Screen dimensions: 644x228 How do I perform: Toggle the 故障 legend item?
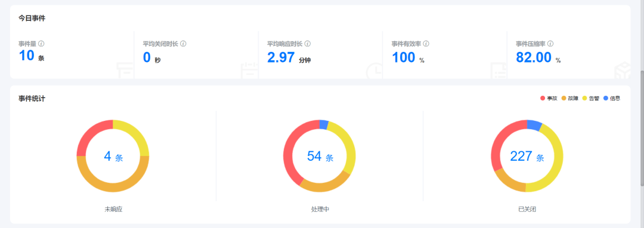tap(569, 98)
